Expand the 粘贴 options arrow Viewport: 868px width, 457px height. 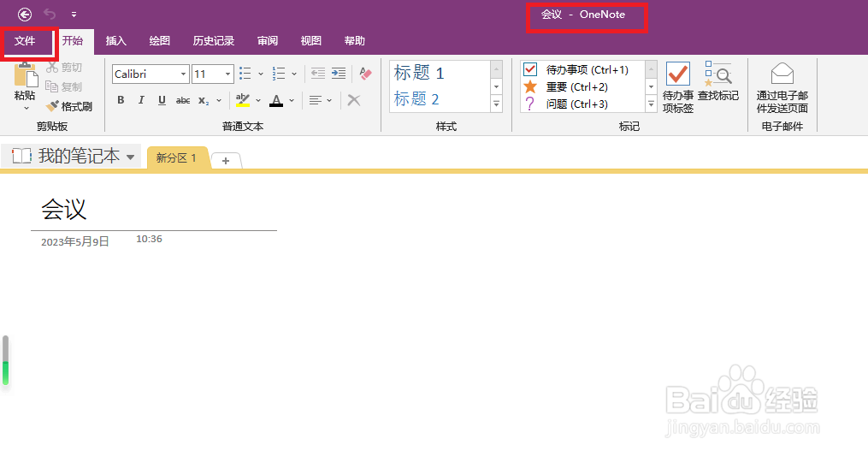click(26, 109)
